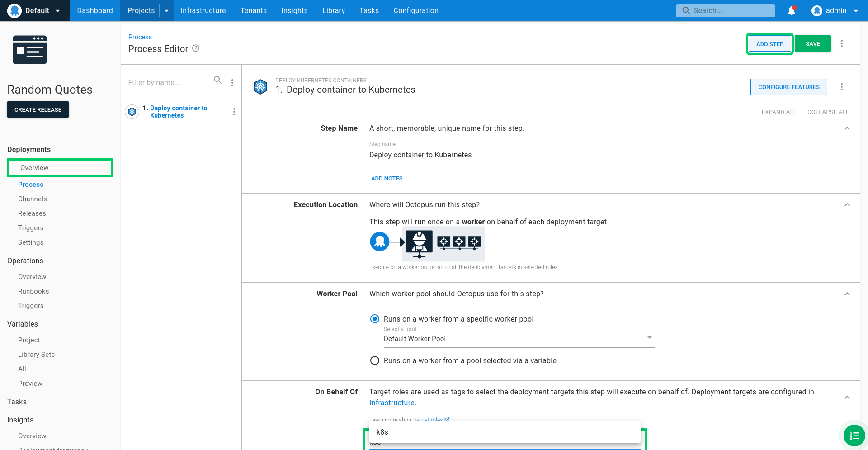This screenshot has width=868, height=450.
Task: Collapse the Execution Location section
Action: (x=847, y=205)
